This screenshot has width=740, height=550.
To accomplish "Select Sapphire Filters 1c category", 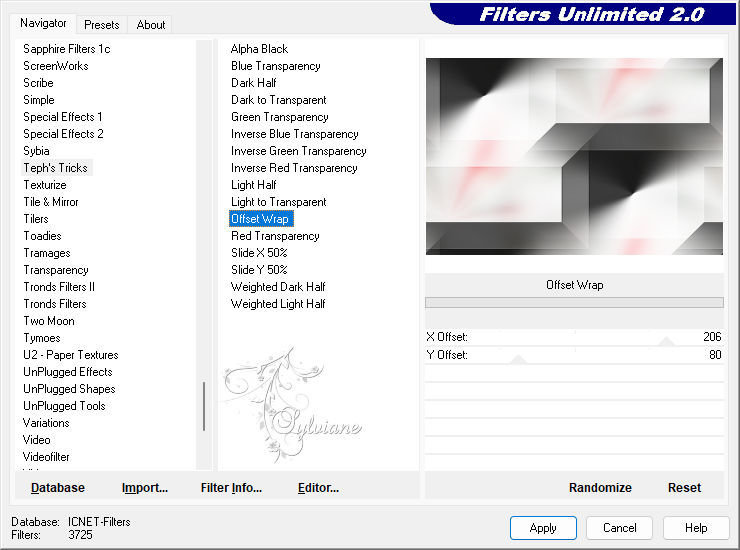I will pyautogui.click(x=67, y=49).
